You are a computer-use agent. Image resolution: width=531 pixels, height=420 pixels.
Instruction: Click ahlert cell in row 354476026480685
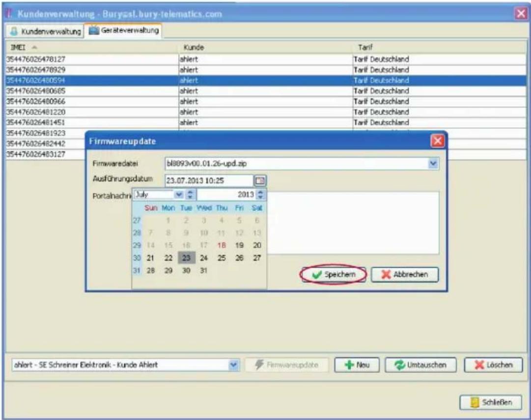tap(265, 91)
